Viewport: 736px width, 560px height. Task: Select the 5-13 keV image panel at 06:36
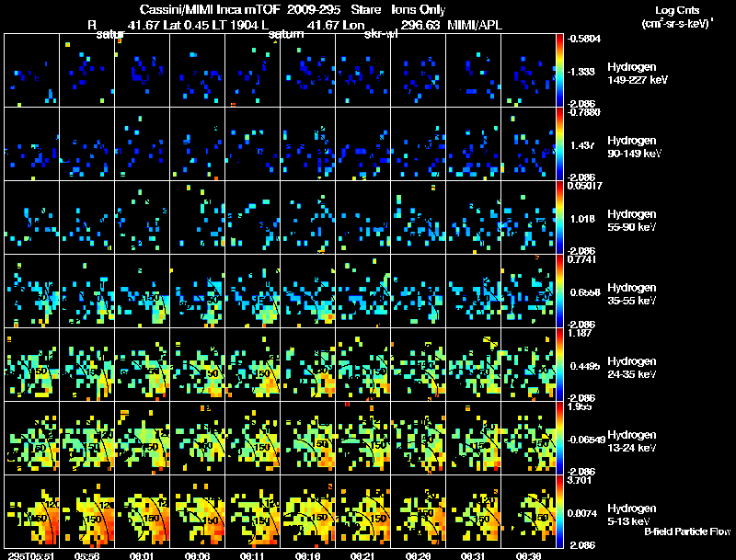(x=528, y=511)
